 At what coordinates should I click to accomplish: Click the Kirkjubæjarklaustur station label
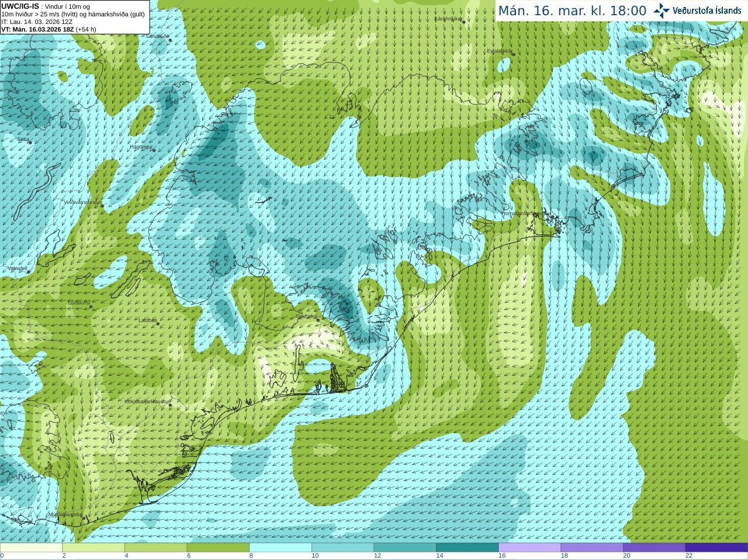coord(147,402)
